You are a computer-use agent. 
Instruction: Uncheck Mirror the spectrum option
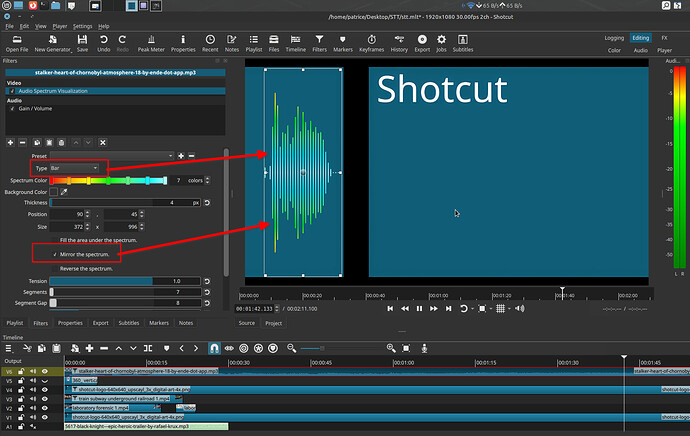coord(56,254)
